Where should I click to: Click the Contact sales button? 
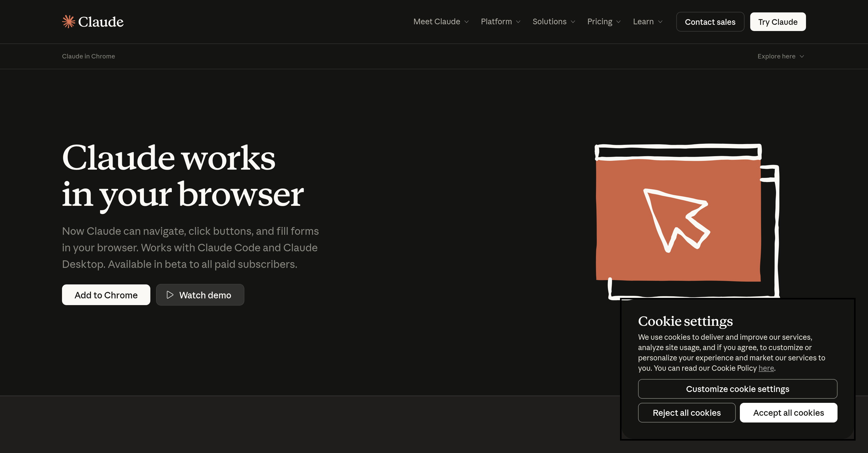pos(710,21)
